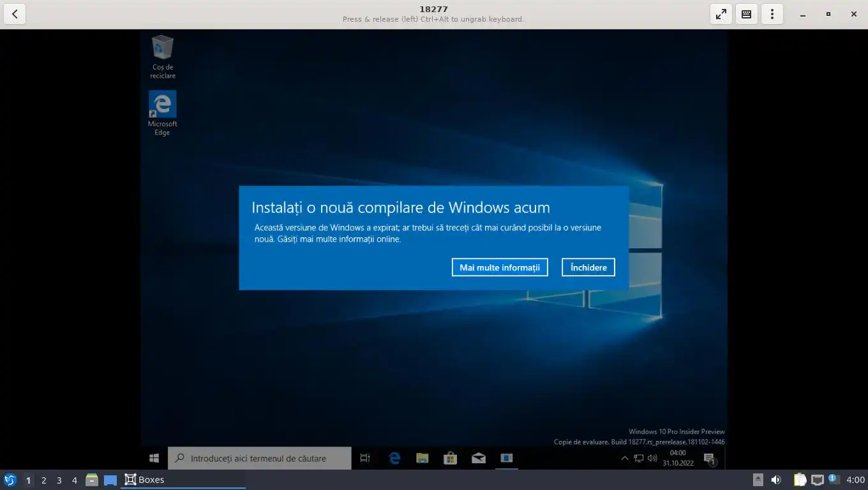The width and height of the screenshot is (868, 490).
Task: Focus the Windows taskbar search box
Action: pos(259,458)
